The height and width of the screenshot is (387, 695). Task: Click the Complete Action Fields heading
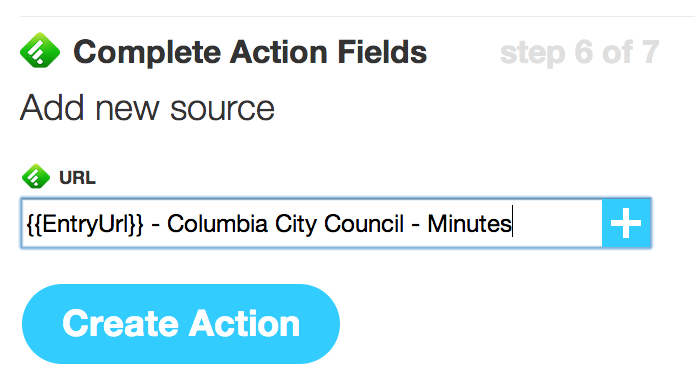(x=250, y=52)
